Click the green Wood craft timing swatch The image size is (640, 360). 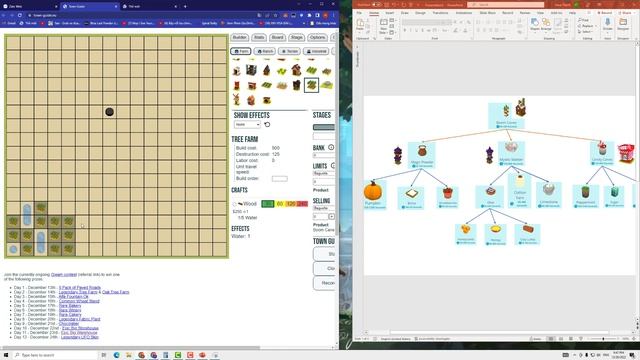(x=268, y=204)
